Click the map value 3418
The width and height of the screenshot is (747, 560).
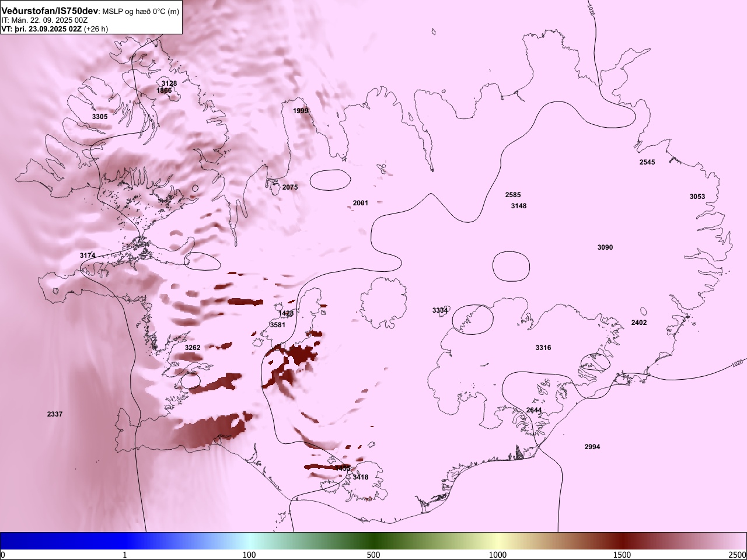pos(361,477)
